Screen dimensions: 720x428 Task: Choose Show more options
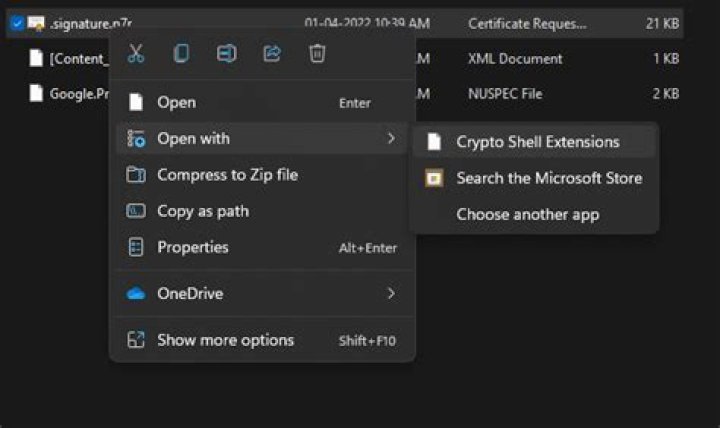[262, 340]
